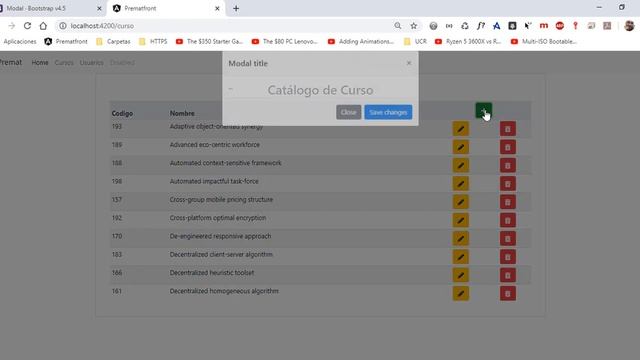Delete Automated impactful task-force row
Image resolution: width=640 pixels, height=360 pixels.
click(x=508, y=184)
